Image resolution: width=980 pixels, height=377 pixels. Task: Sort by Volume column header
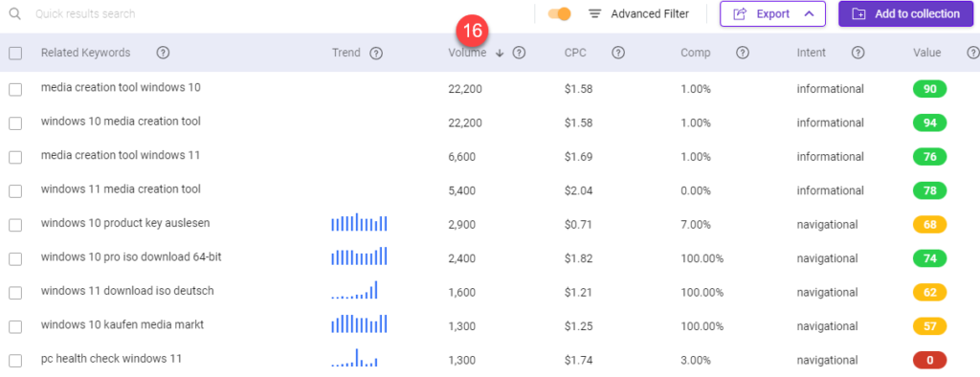[467, 54]
